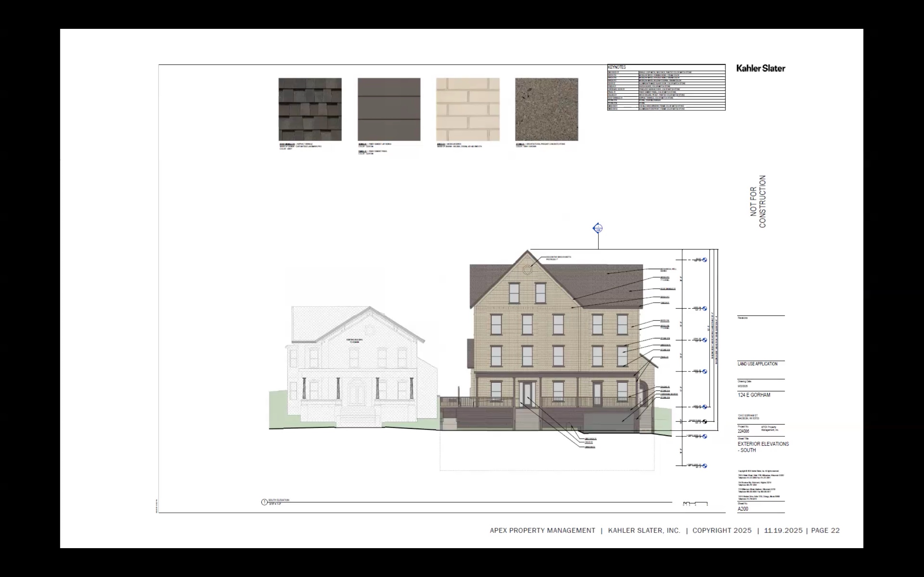Click the NOT FOR CONSTRUCTION stamp
Image resolution: width=924 pixels, height=577 pixels.
(x=758, y=202)
